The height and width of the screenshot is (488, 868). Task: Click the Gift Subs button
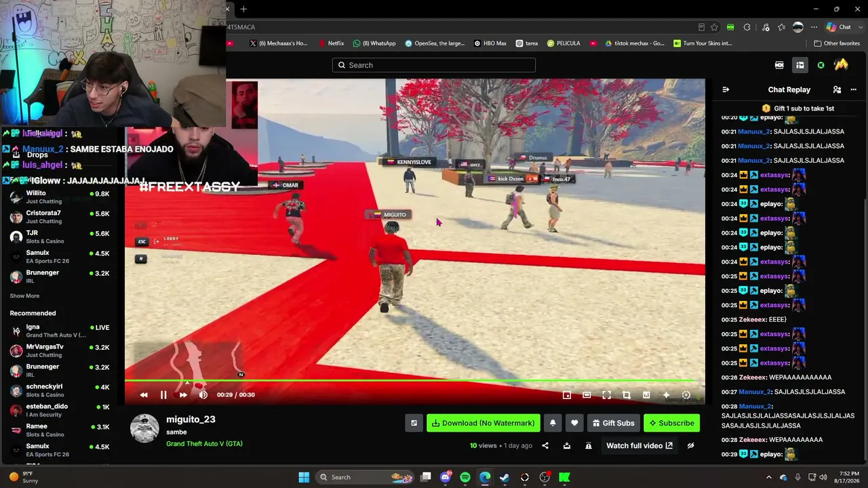point(613,423)
